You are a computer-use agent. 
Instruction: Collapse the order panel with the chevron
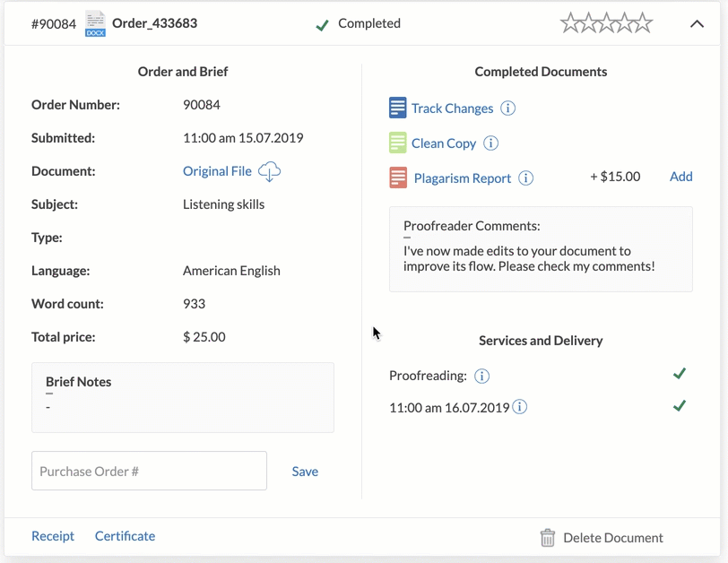pyautogui.click(x=697, y=23)
